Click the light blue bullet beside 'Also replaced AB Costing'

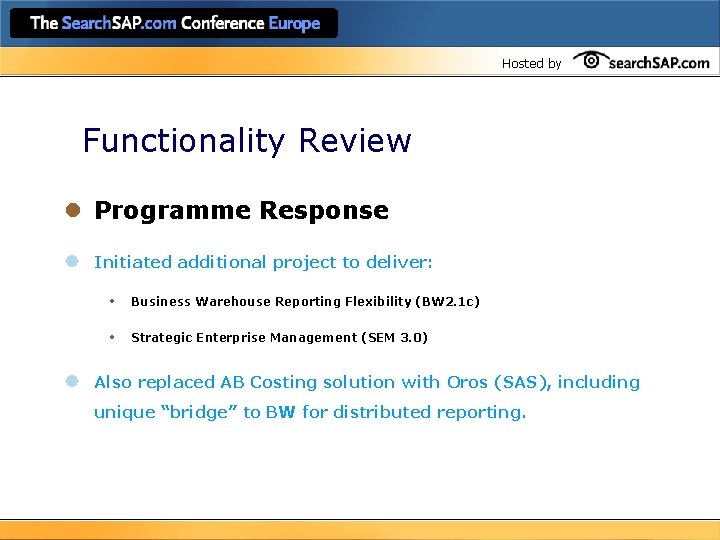click(72, 381)
